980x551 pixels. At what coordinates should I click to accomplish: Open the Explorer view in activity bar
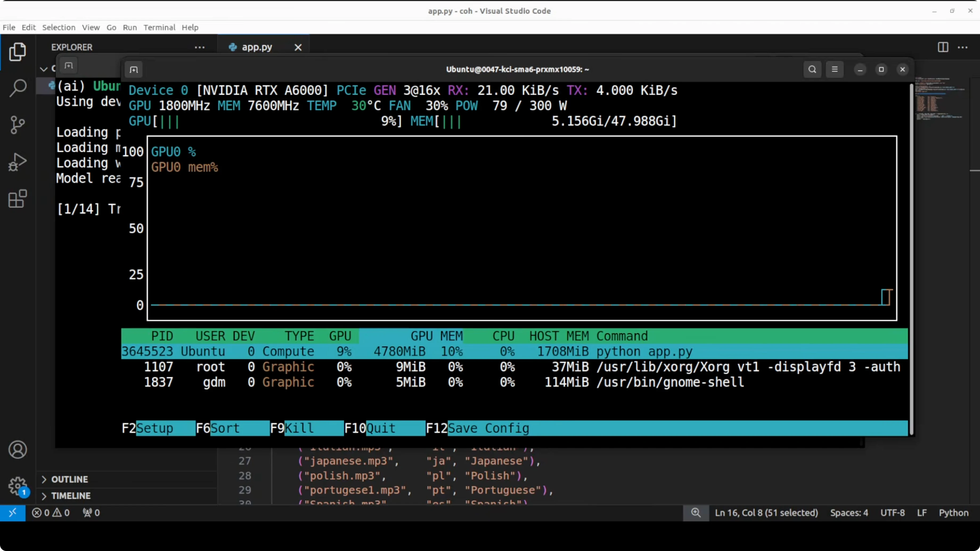tap(18, 52)
